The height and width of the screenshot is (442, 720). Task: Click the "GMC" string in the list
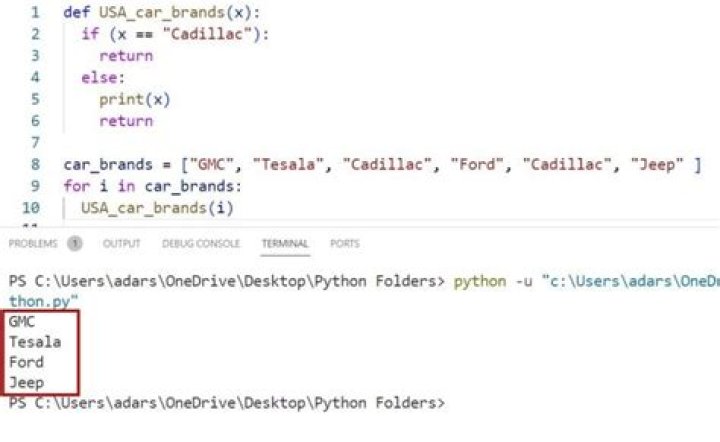pyautogui.click(x=211, y=164)
